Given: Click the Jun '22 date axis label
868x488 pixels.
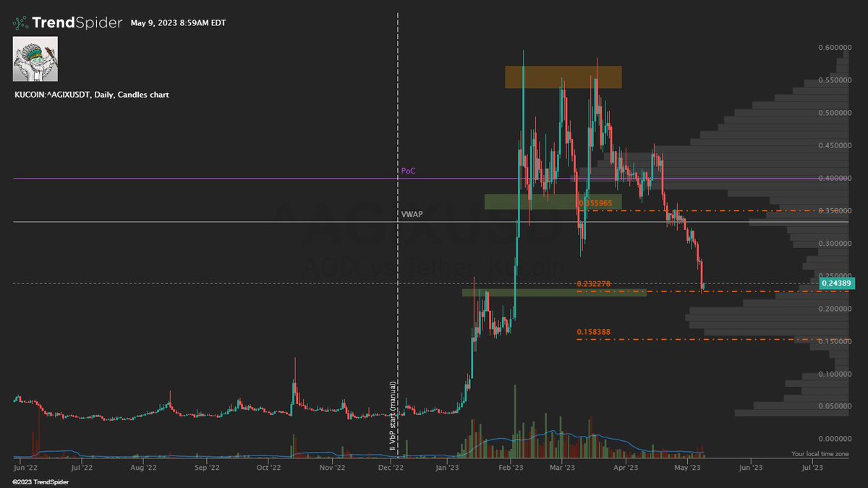Looking at the screenshot, I should [x=27, y=468].
